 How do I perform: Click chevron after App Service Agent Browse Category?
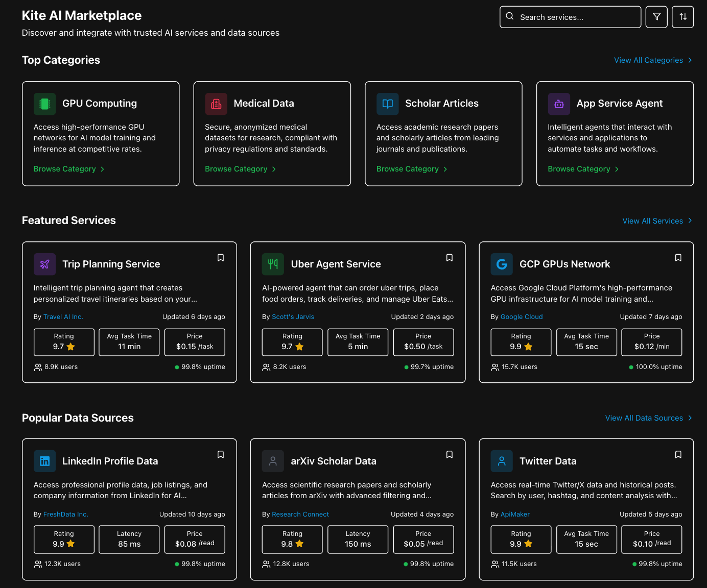617,169
